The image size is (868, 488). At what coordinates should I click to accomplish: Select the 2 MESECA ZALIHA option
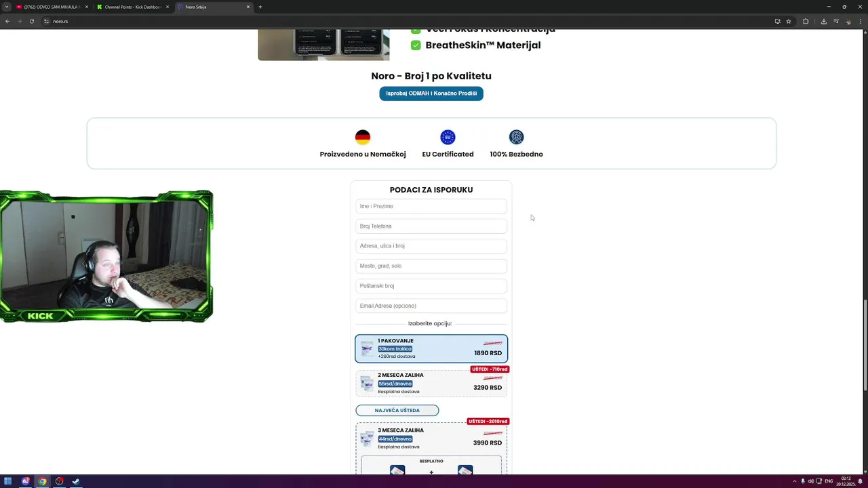431,383
